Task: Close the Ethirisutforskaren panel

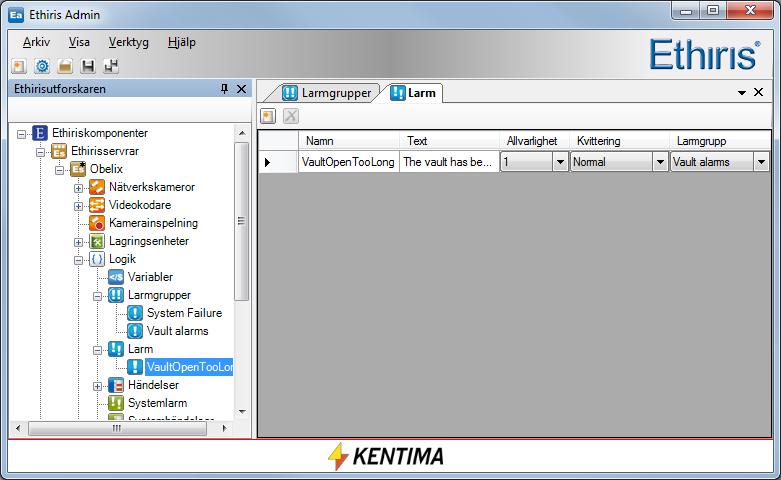Action: (242, 89)
